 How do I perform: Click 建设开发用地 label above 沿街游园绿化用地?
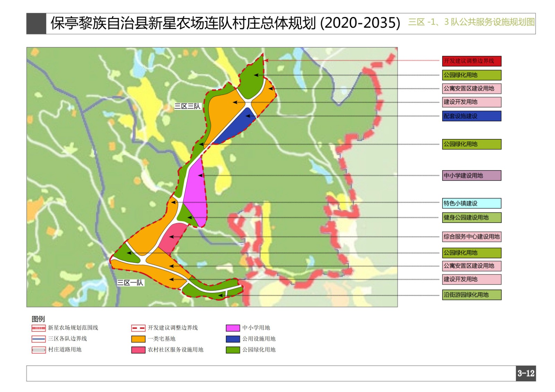471,279
